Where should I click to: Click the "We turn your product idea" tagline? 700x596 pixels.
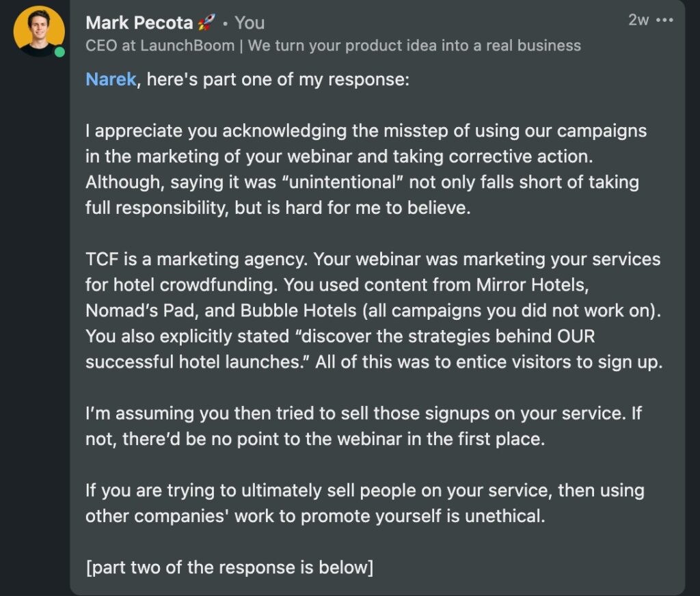[x=414, y=46]
